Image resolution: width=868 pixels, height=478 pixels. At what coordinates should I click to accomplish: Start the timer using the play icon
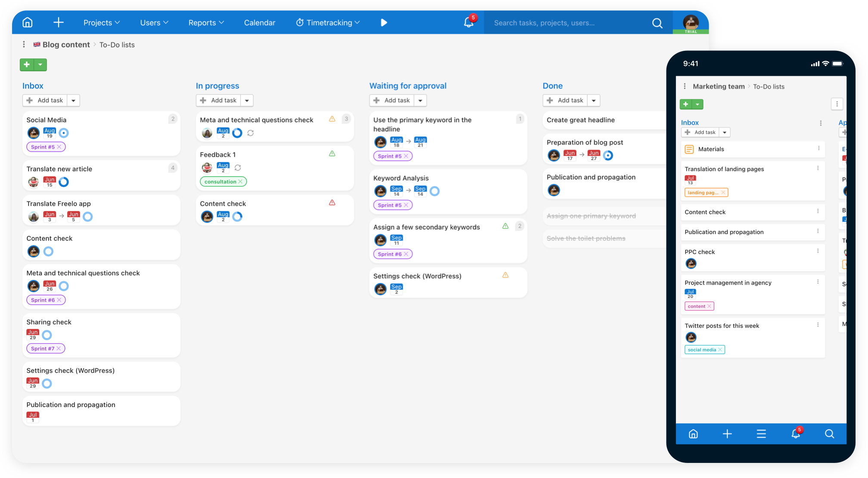(383, 22)
